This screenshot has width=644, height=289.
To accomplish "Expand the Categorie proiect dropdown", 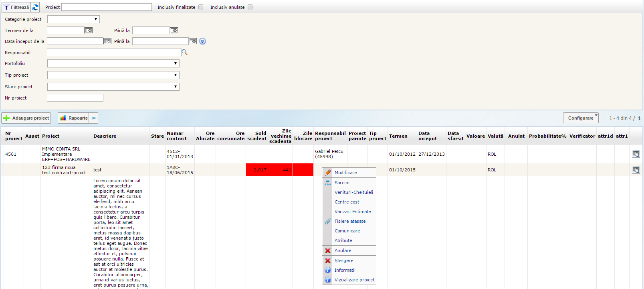I will [x=73, y=19].
